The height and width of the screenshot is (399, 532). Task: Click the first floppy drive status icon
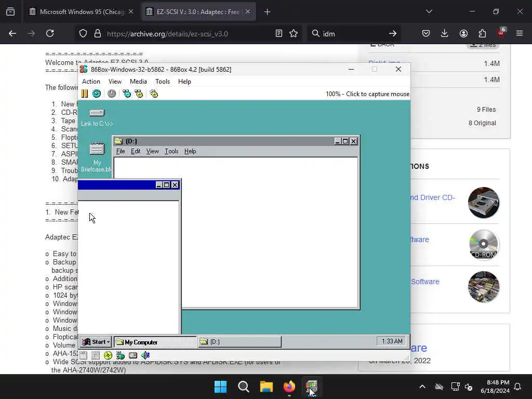pyautogui.click(x=84, y=355)
